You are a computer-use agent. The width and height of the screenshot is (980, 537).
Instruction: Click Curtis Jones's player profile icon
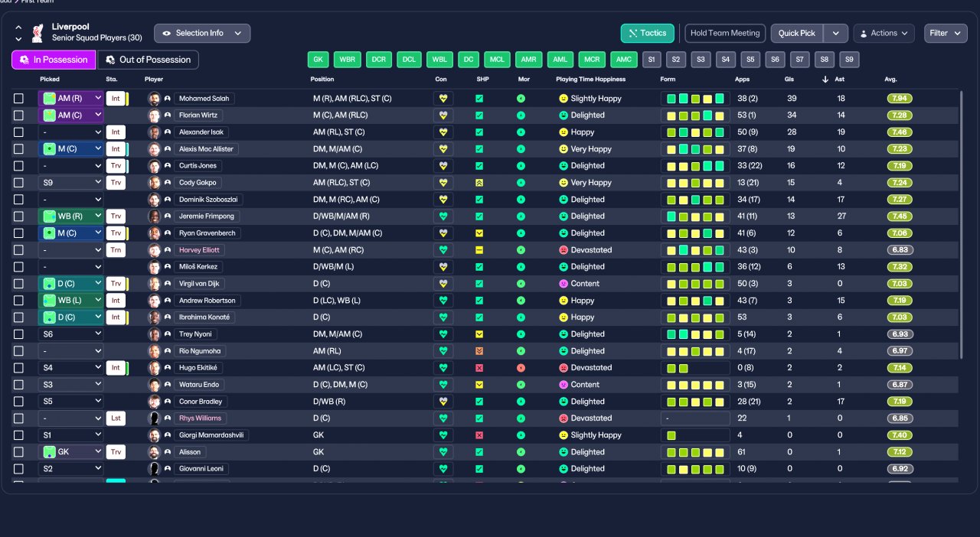pyautogui.click(x=167, y=166)
